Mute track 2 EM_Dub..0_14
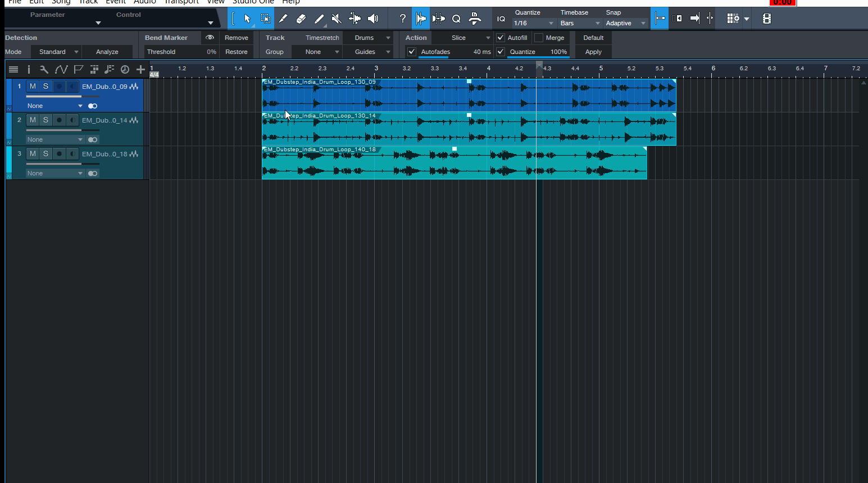 (x=33, y=120)
